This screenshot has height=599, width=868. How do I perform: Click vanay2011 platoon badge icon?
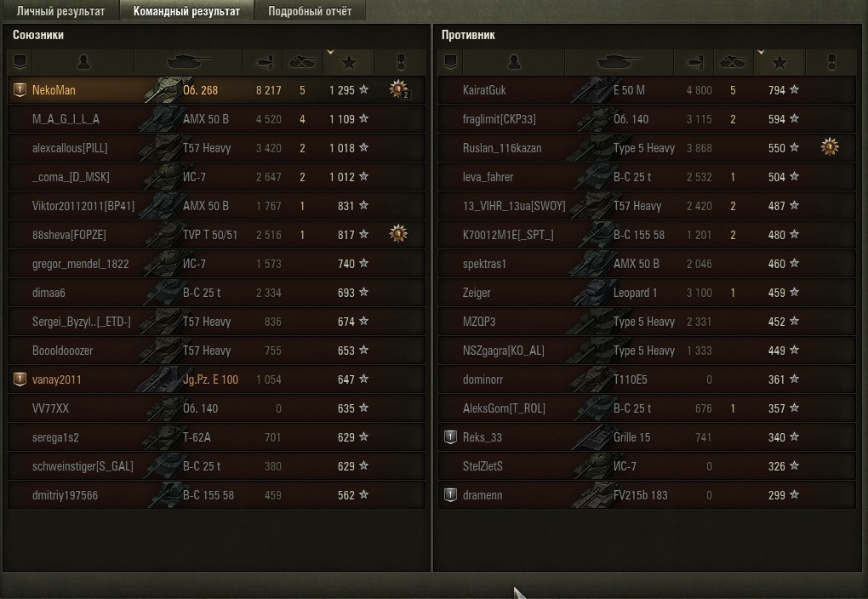click(x=20, y=379)
